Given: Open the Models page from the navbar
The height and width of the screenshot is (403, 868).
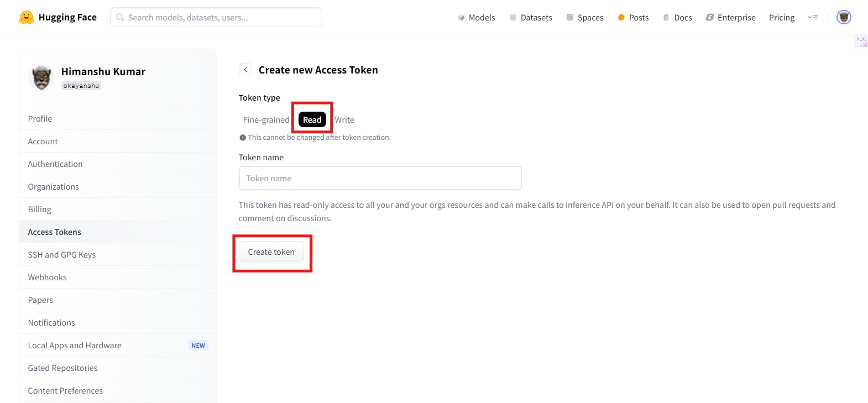Looking at the screenshot, I should pos(477,18).
